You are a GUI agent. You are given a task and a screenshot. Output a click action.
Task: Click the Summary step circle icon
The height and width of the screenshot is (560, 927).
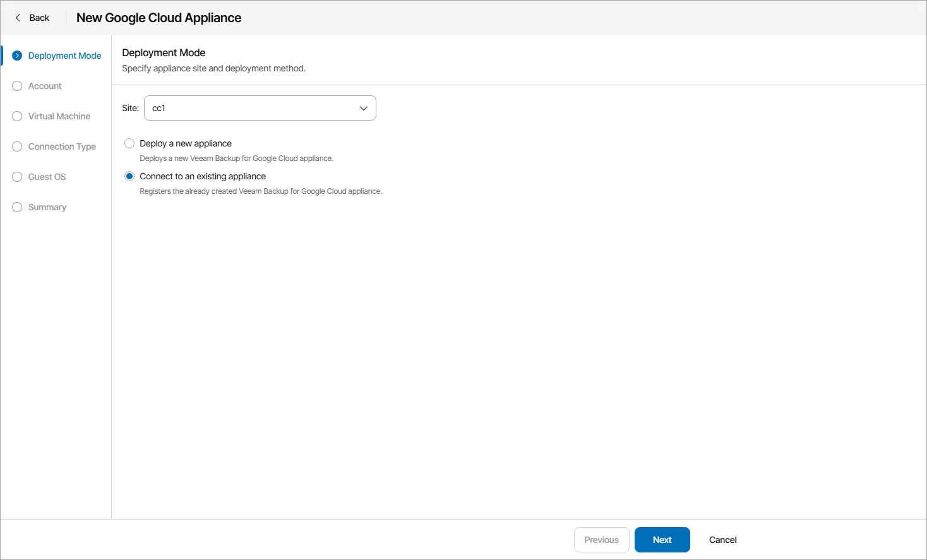16,207
